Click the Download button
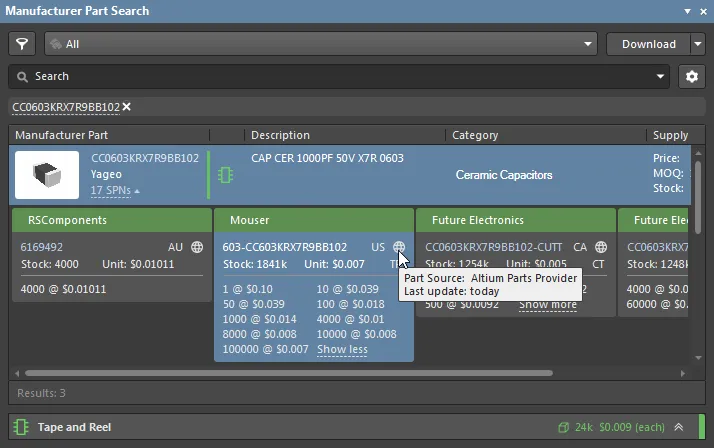Image resolution: width=714 pixels, height=448 pixels. point(648,44)
